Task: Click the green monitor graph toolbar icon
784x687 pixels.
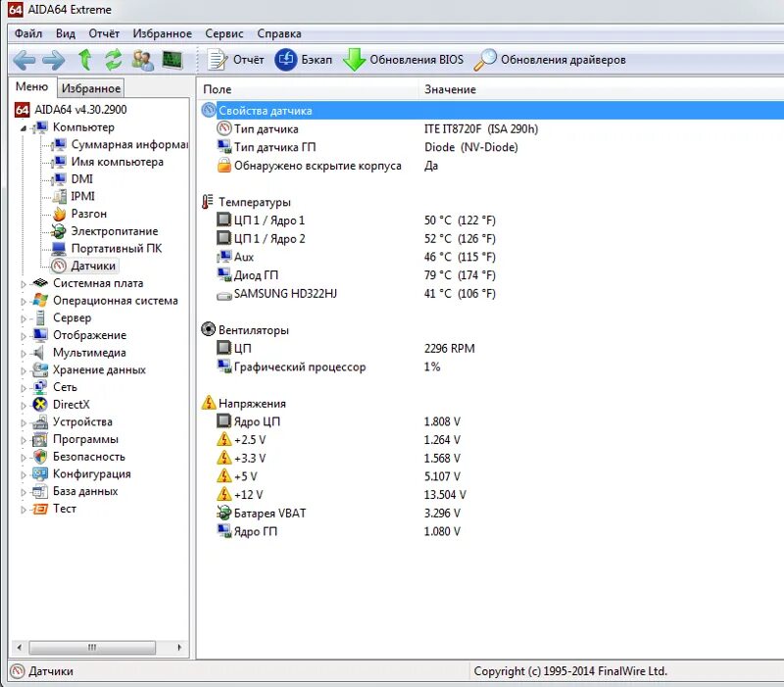Action: point(172,60)
